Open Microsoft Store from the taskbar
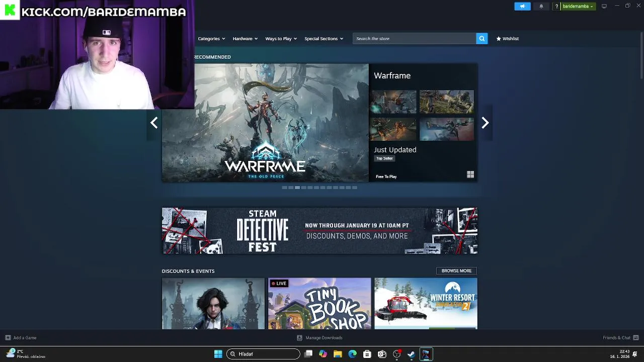644x362 pixels. point(367,354)
